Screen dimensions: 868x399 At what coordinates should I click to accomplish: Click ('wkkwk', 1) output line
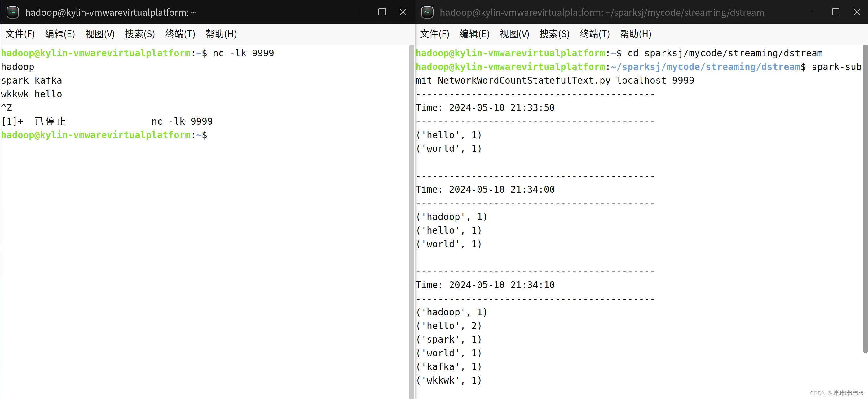pos(449,380)
